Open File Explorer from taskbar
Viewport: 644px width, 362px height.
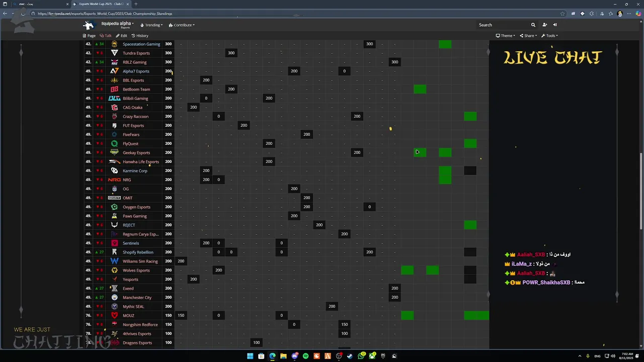(283, 356)
